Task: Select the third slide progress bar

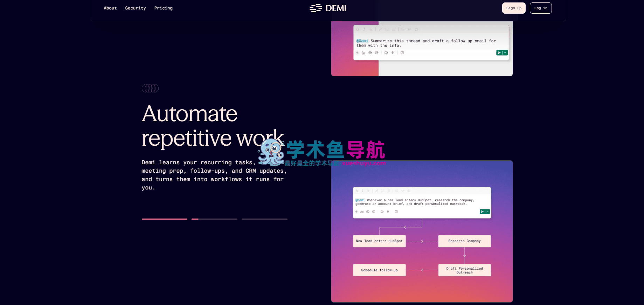Action: [x=264, y=219]
